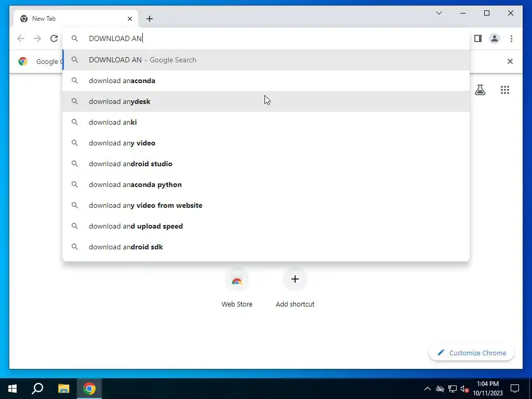This screenshot has height=399, width=532.
Task: Close the New Tab tab
Action: pyautogui.click(x=129, y=19)
